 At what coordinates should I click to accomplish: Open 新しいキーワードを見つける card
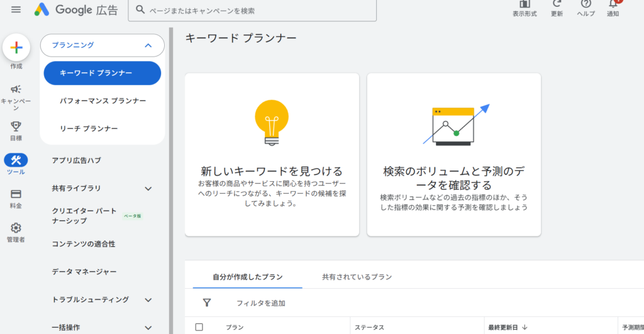click(272, 155)
